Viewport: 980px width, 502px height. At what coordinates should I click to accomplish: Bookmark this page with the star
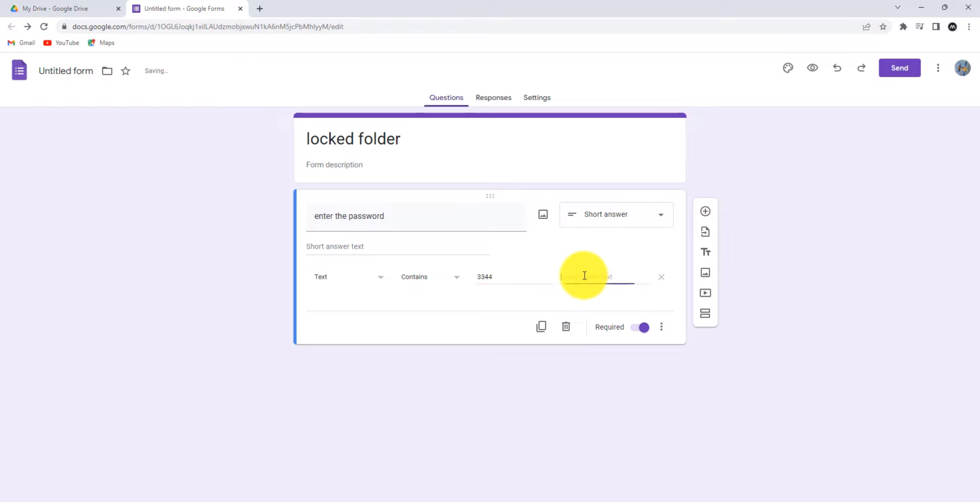[x=883, y=27]
